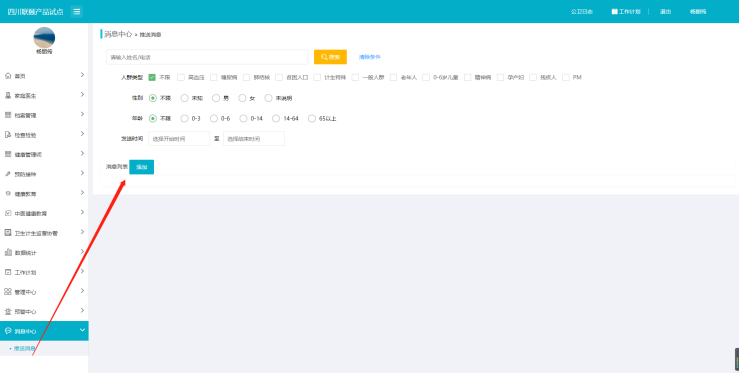Click the 消息中心 chat bubble icon

pyautogui.click(x=8, y=331)
